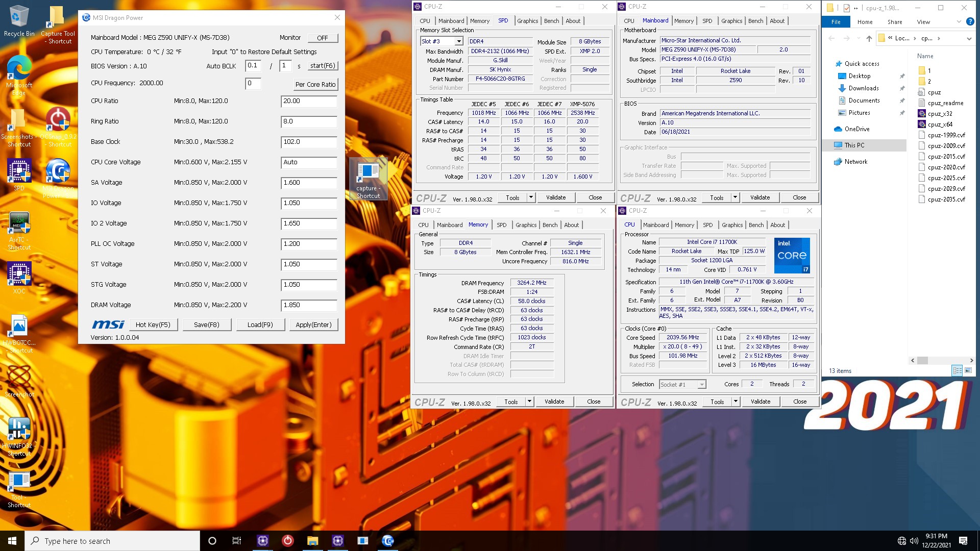Select cpuz-2035.cvf file
Viewport: 980px width, 551px height.
[x=946, y=199]
